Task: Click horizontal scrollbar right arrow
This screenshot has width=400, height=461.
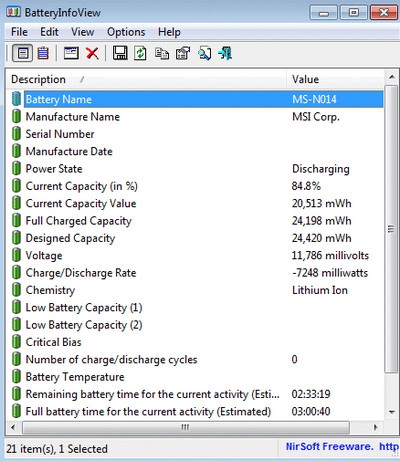Action: point(376,427)
